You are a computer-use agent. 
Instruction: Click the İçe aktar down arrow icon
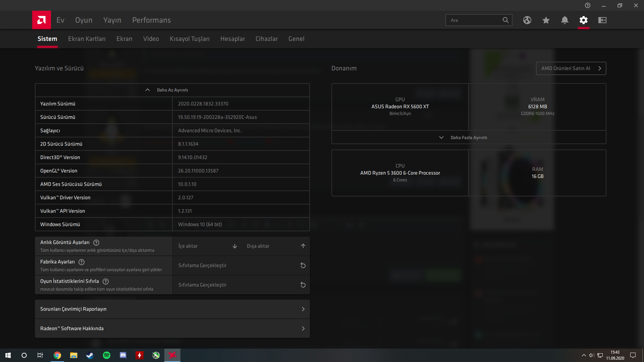pyautogui.click(x=235, y=246)
